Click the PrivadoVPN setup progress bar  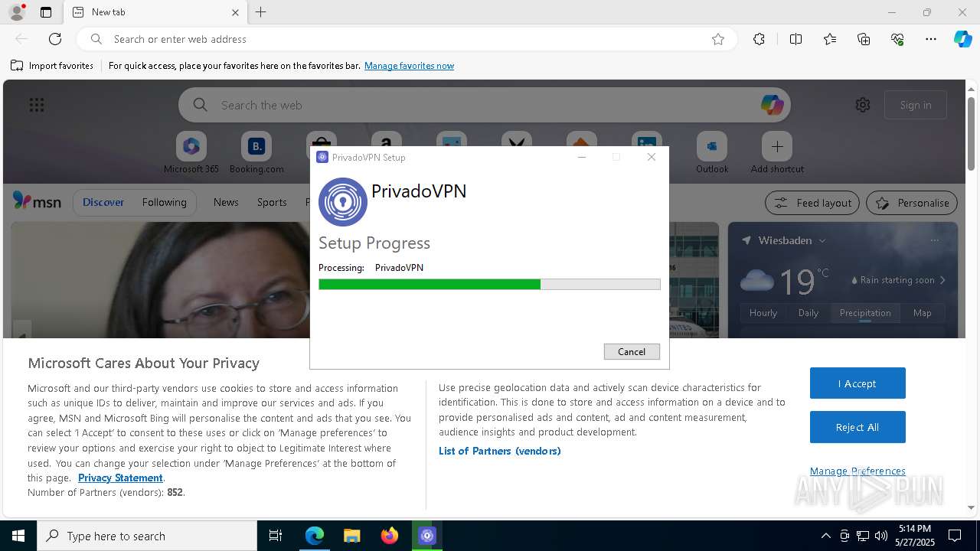[489, 284]
